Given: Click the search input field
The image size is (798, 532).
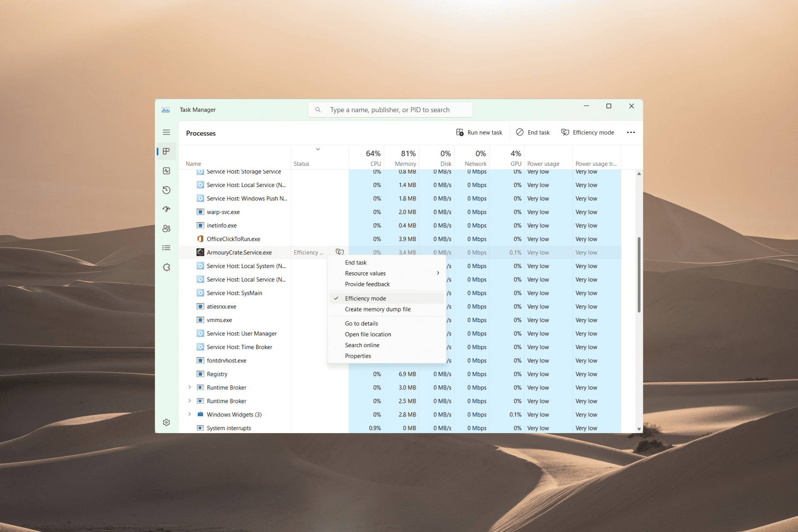Looking at the screenshot, I should [391, 109].
